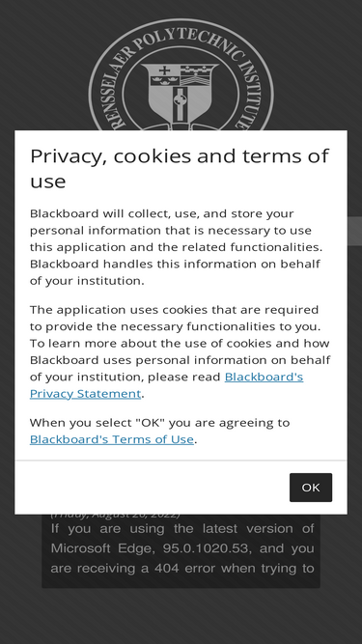
Task: Open Blackboard's Terms of Use link
Action: click(112, 439)
